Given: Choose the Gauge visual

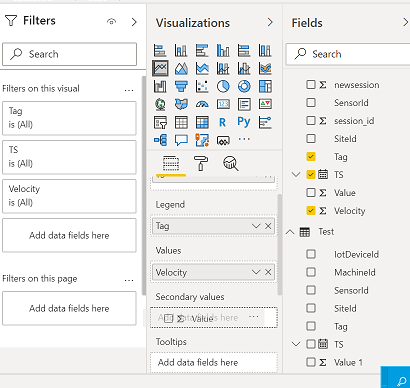Looking at the screenshot, I should (202, 104).
